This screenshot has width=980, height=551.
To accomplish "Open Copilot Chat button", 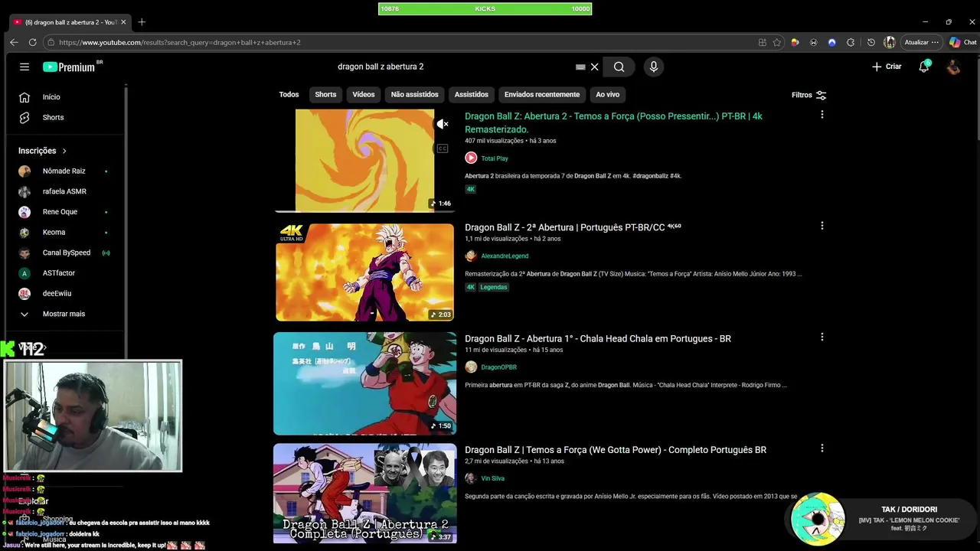I will pyautogui.click(x=963, y=42).
